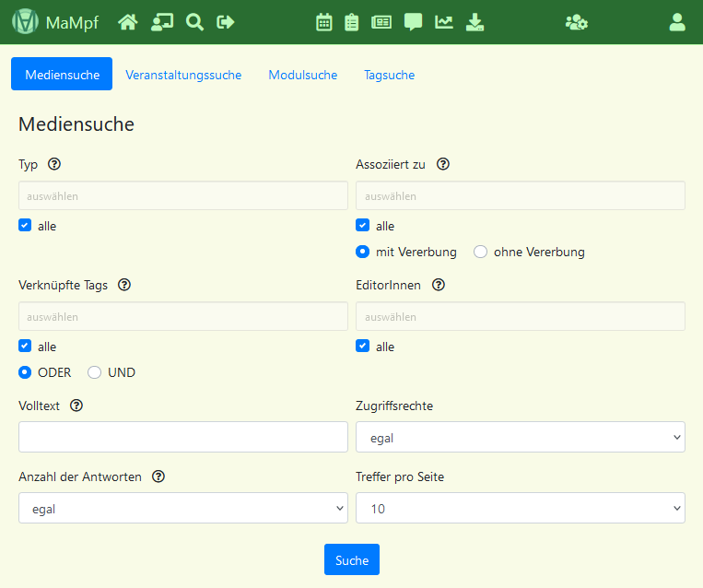
Task: Open the calendar icon in navbar
Action: [323, 22]
